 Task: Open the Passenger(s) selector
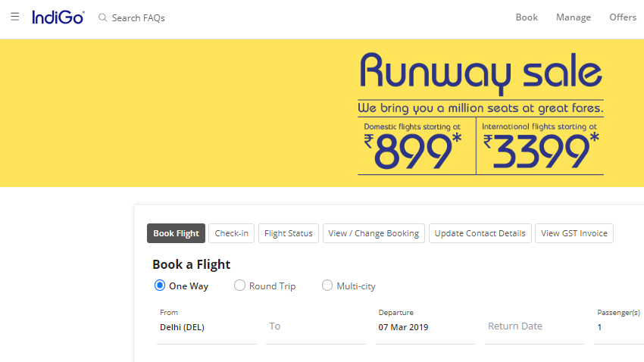click(617, 327)
